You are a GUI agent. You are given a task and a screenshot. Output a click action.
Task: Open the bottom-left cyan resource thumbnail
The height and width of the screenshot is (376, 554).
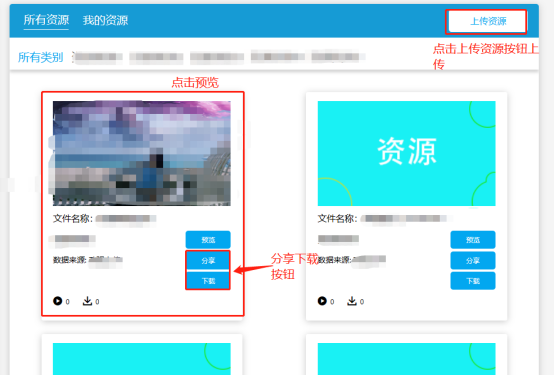(142, 358)
